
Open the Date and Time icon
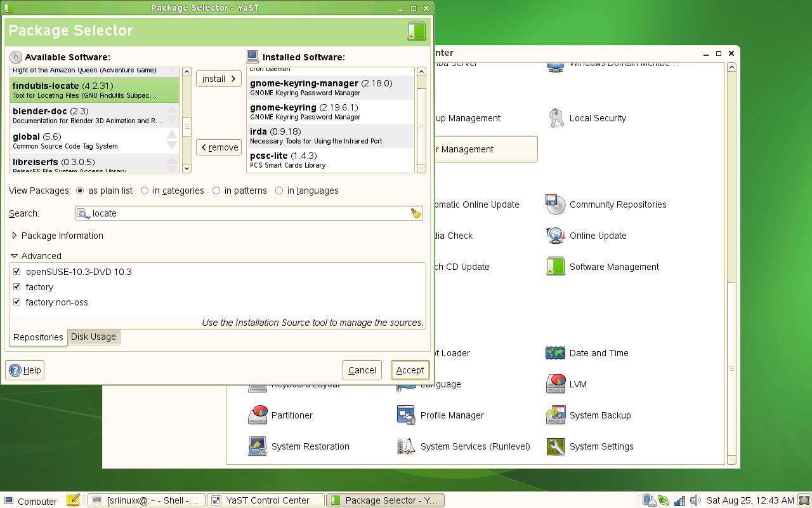click(x=556, y=353)
